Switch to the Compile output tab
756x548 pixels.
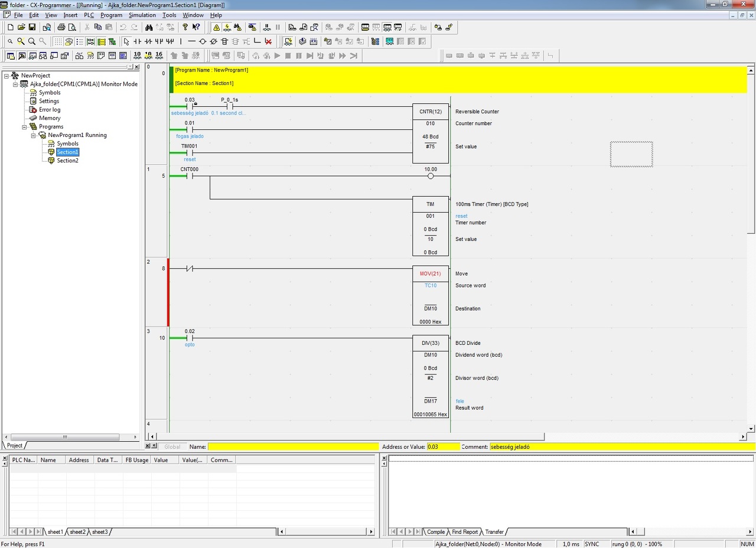pyautogui.click(x=436, y=532)
